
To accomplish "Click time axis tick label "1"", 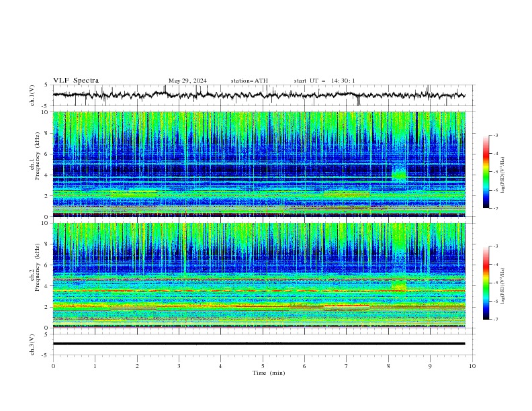I will click(x=95, y=366).
